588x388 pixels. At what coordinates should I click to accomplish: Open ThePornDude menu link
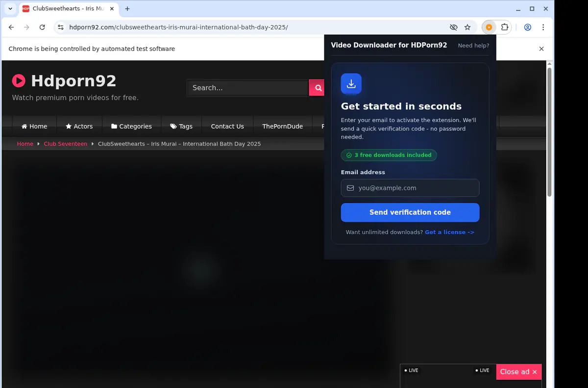click(x=283, y=126)
